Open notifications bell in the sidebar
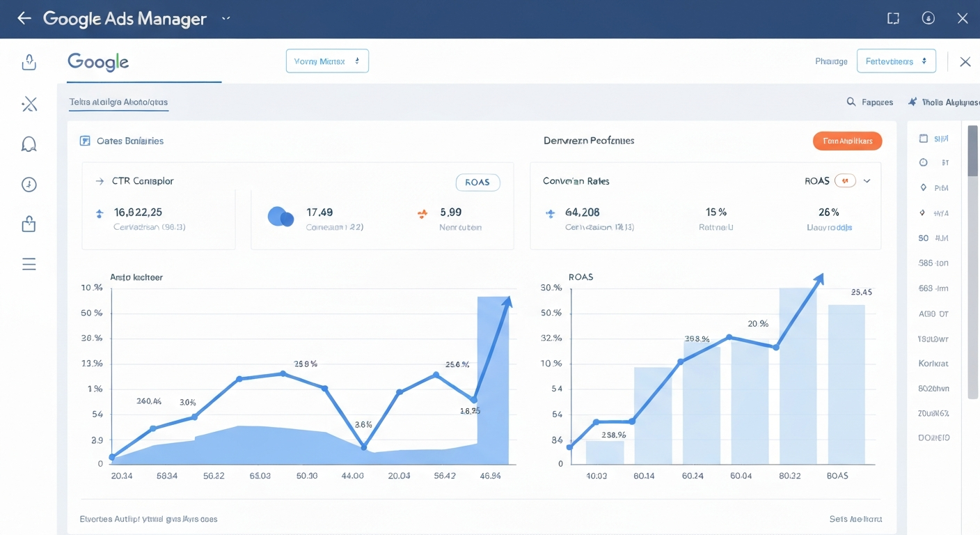The height and width of the screenshot is (535, 980). [29, 144]
